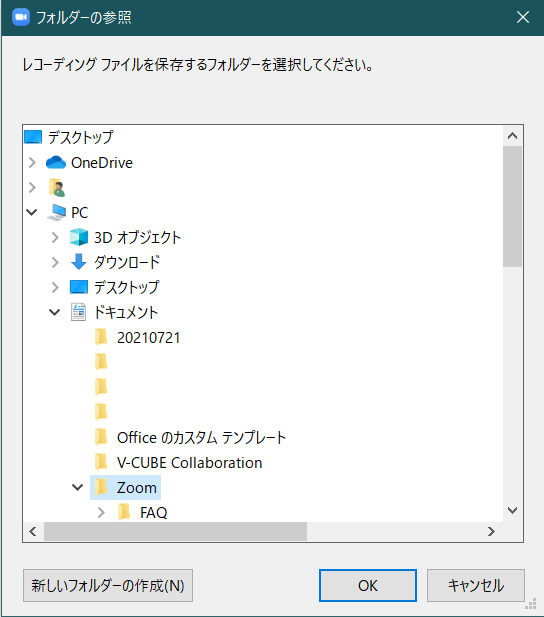This screenshot has width=544, height=617.
Task: Expand the OneDrive tree node
Action: click(x=32, y=163)
